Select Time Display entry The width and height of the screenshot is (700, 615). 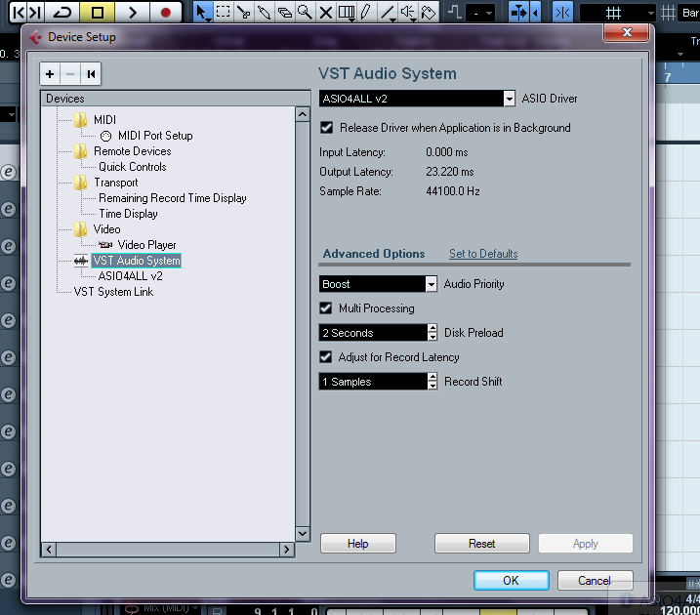click(128, 214)
